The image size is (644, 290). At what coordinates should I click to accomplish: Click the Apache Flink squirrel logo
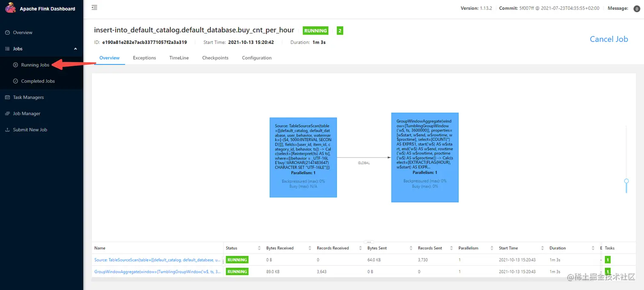(x=10, y=8)
